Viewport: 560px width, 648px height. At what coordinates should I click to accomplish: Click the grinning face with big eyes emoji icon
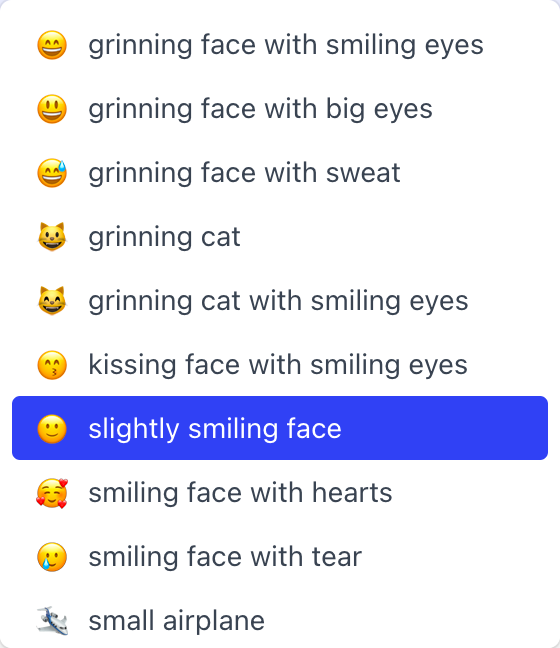coord(52,109)
